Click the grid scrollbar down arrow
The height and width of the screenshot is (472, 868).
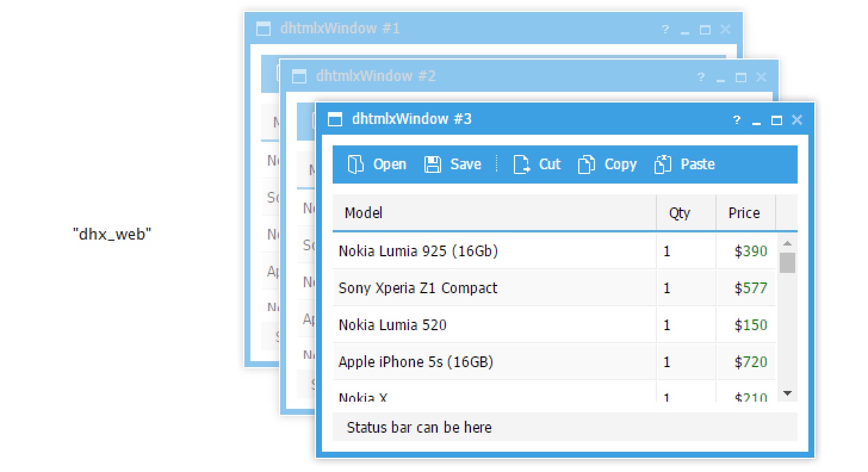click(x=788, y=393)
